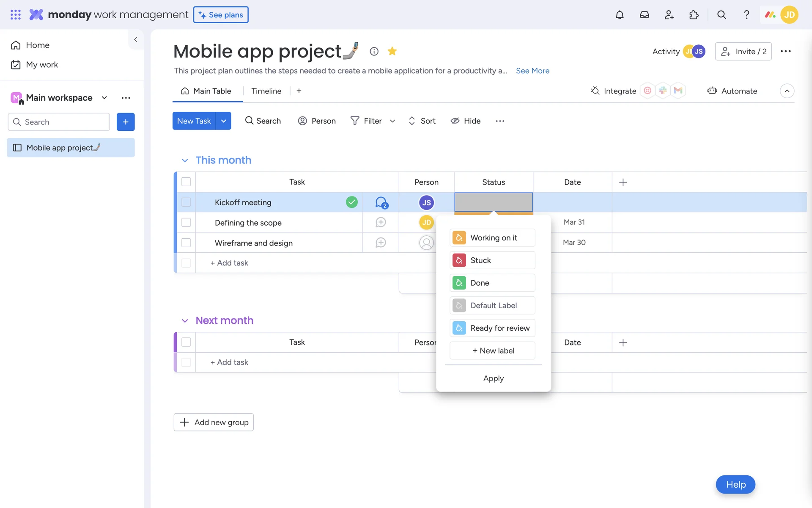812x508 pixels.
Task: Click the apps puzzle-piece icon
Action: (x=694, y=15)
